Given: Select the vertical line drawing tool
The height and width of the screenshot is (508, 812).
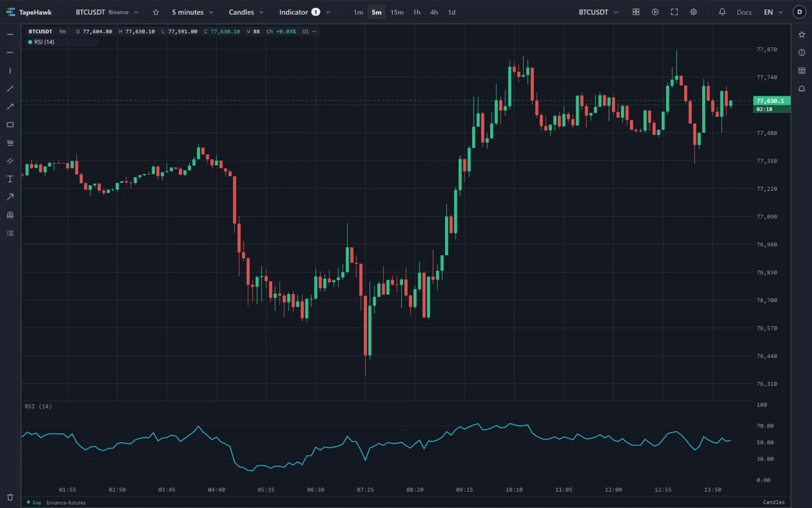Looking at the screenshot, I should [x=10, y=70].
